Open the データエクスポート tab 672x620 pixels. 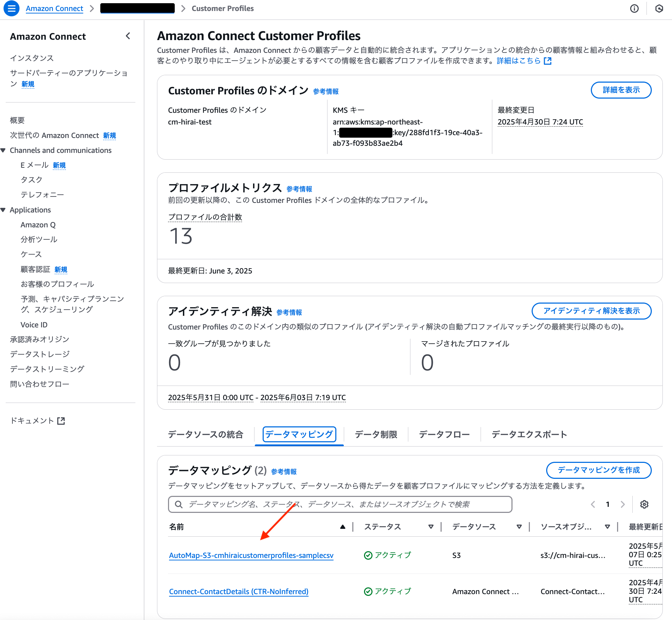click(529, 434)
